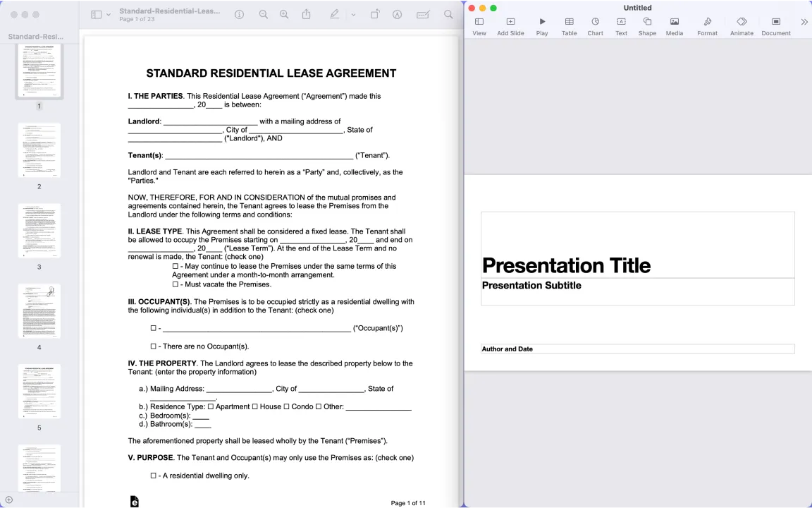Add a Text box in Keynote
This screenshot has height=508, width=812.
pos(622,26)
